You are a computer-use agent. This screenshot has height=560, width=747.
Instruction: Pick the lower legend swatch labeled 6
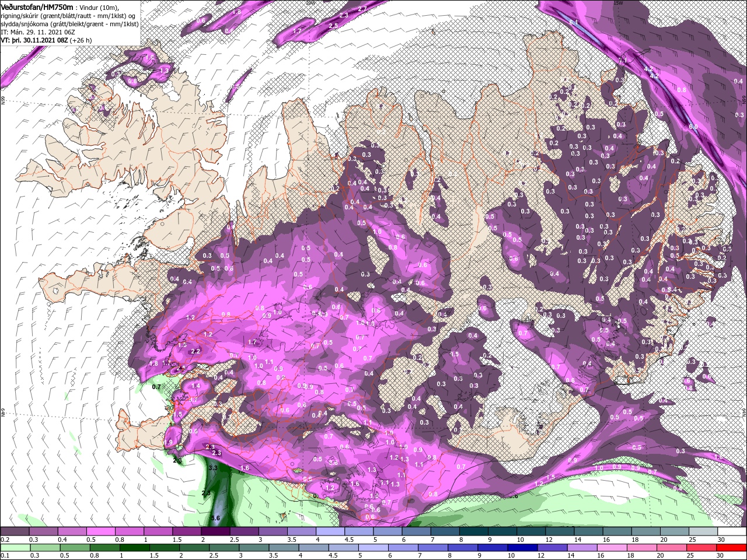click(x=403, y=548)
